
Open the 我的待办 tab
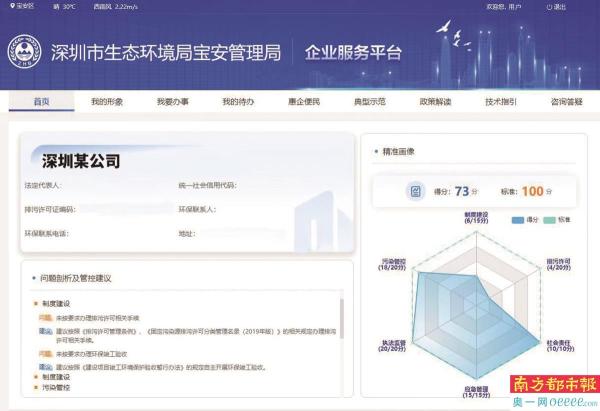(238, 102)
